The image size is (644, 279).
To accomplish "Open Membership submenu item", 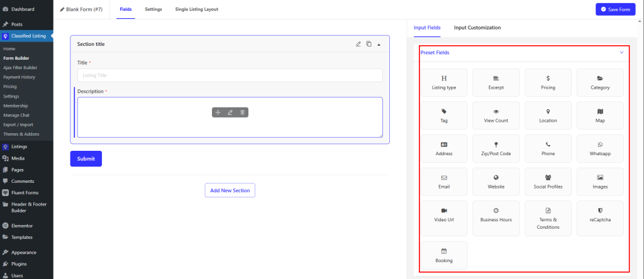I will click(x=16, y=106).
